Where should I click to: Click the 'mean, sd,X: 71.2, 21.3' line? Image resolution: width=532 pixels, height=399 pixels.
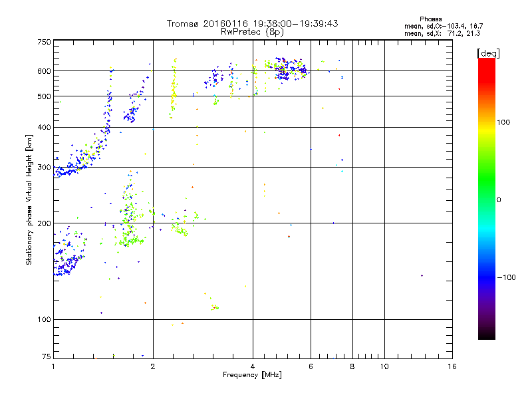[442, 33]
